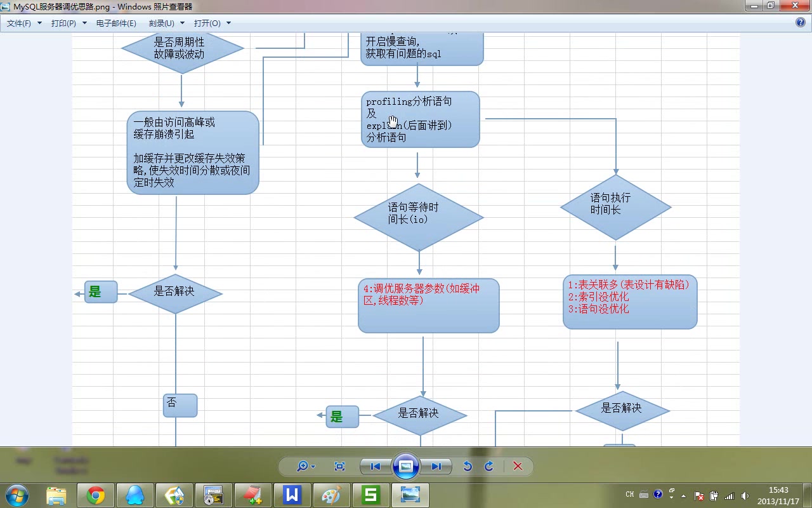This screenshot has width=812, height=508.
Task: Select the Photo Viewer taskbar button
Action: point(410,495)
